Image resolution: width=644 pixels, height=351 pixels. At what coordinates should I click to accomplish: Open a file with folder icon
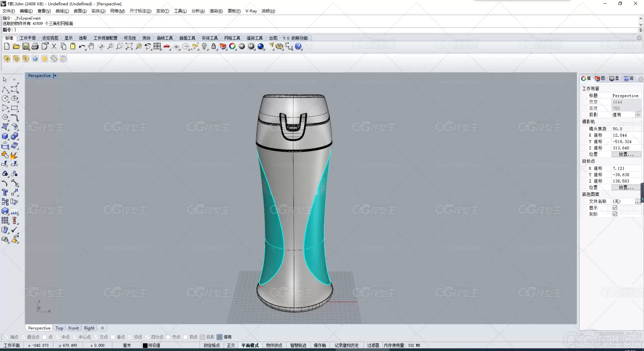(x=16, y=47)
